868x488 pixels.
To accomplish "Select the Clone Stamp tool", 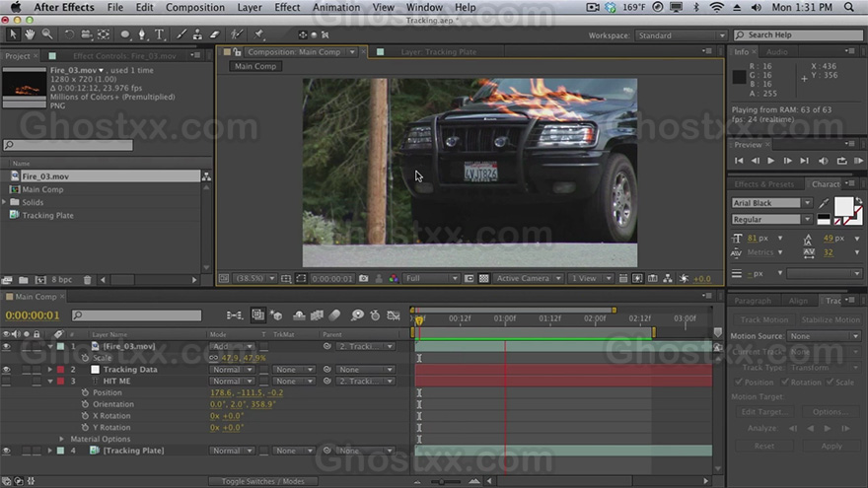I will tap(197, 35).
